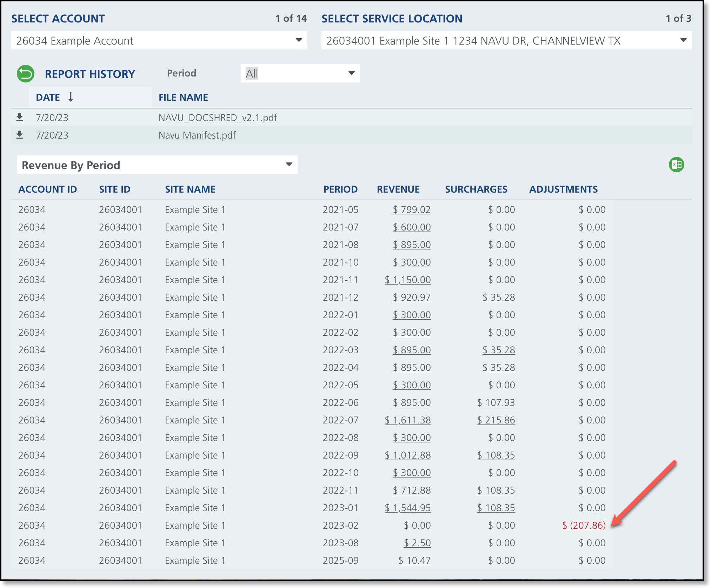
Task: Sort by the FILE NAME column header
Action: (x=183, y=98)
